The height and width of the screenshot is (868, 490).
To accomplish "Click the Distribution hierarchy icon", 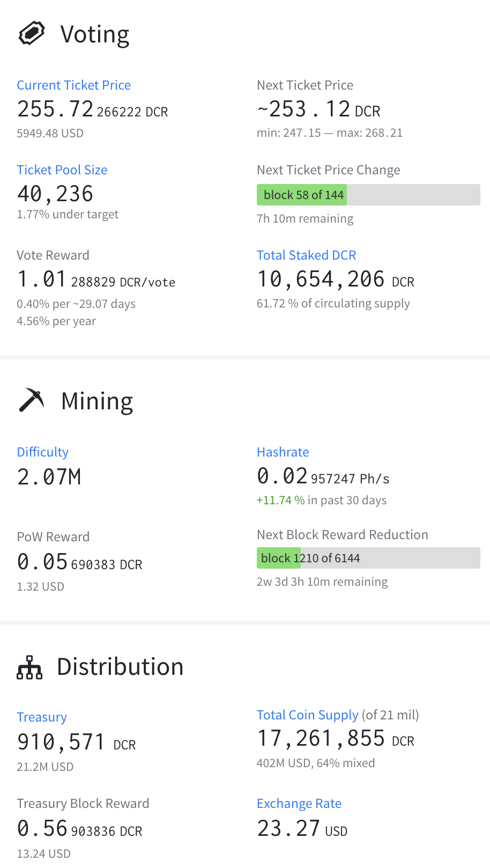I will (29, 667).
